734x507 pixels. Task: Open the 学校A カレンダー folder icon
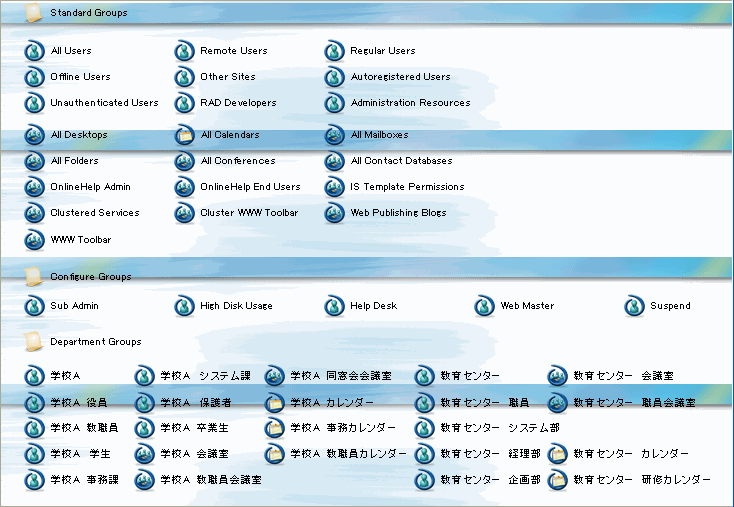[275, 403]
